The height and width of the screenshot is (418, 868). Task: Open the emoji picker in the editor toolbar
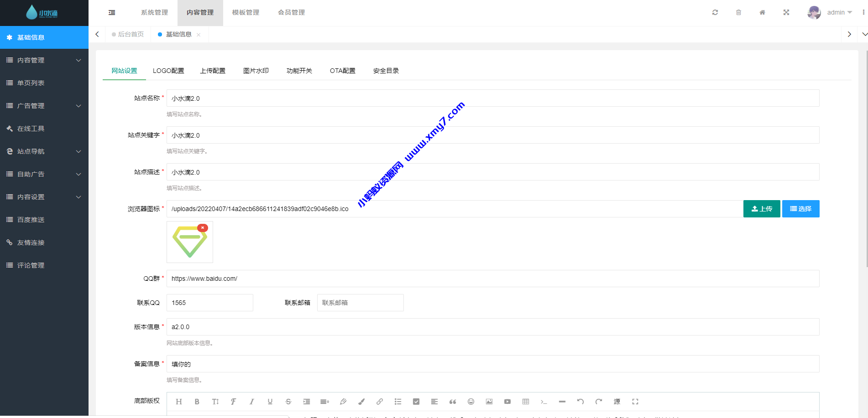471,402
